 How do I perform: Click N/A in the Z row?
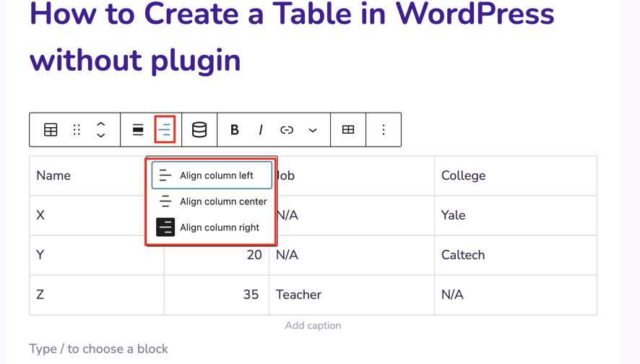516,294
